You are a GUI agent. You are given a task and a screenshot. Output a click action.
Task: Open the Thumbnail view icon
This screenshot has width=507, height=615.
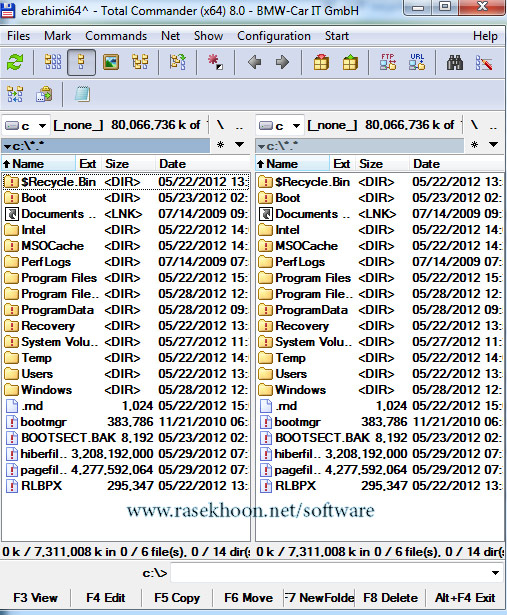pyautogui.click(x=111, y=62)
